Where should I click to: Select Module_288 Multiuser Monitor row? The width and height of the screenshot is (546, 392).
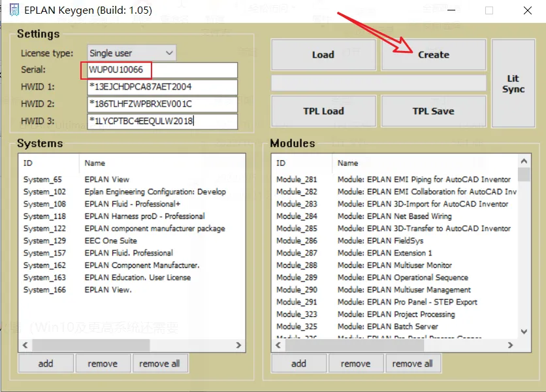click(x=395, y=265)
